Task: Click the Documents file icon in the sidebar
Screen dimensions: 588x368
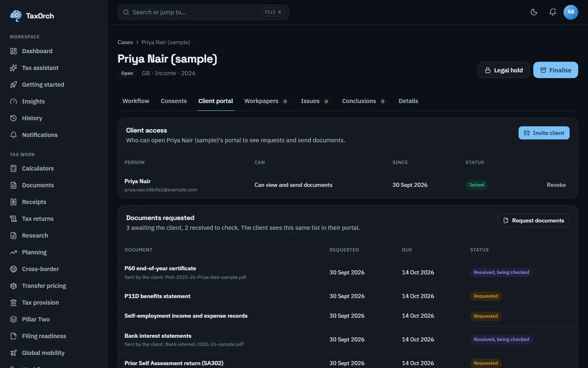Action: [x=13, y=185]
